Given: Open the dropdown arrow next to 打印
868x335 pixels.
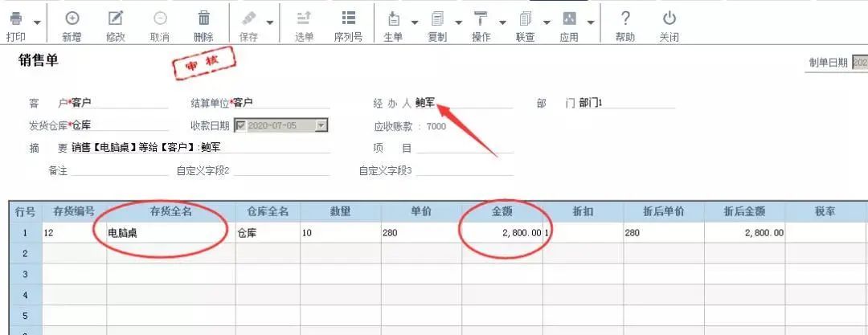Looking at the screenshot, I should [37, 22].
